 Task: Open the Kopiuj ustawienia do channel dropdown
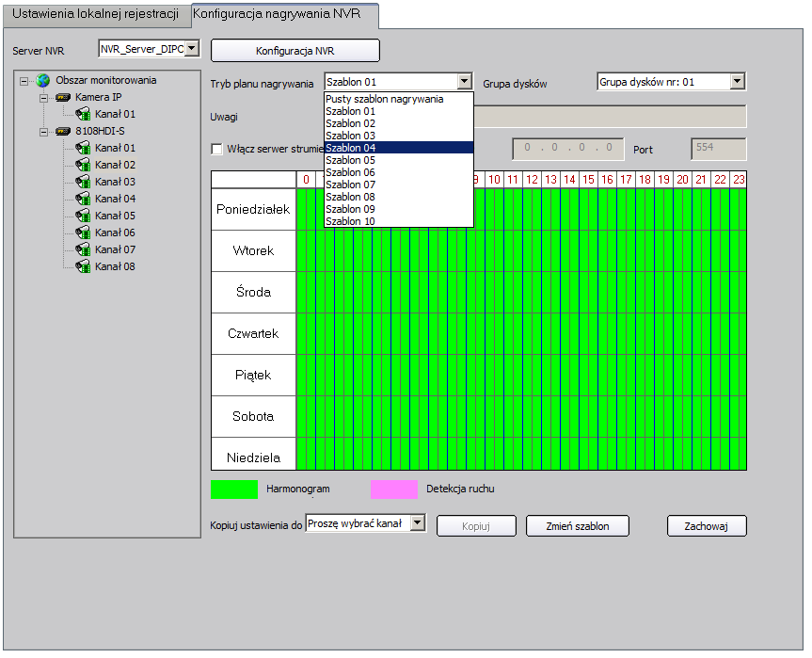click(x=418, y=523)
